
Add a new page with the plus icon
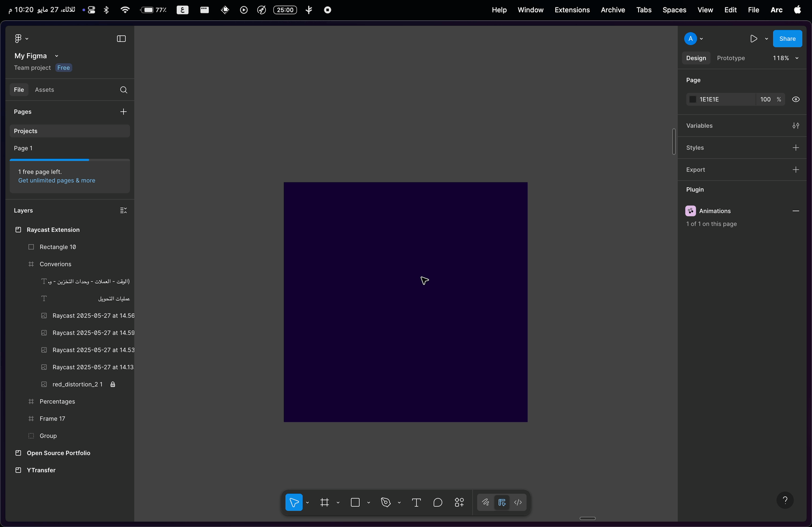tap(124, 112)
